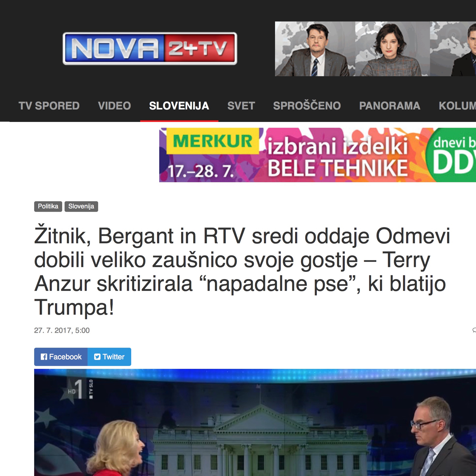Click the Politika category tag
The image size is (476, 476).
pos(48,206)
